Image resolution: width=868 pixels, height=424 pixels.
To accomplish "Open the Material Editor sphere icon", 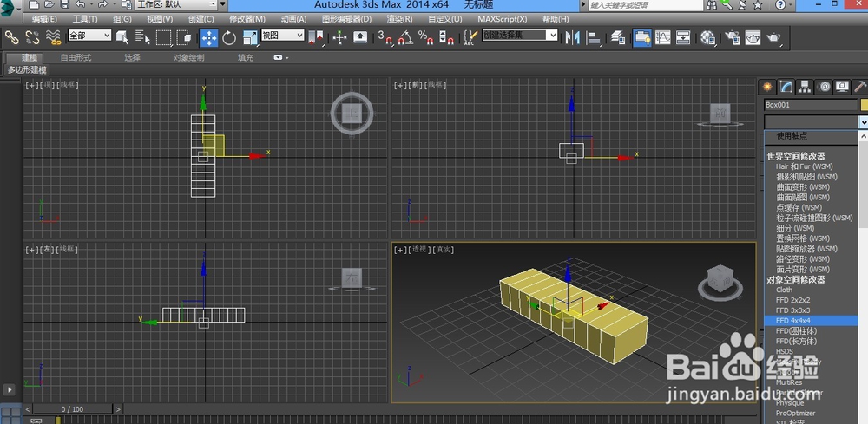I will (708, 37).
